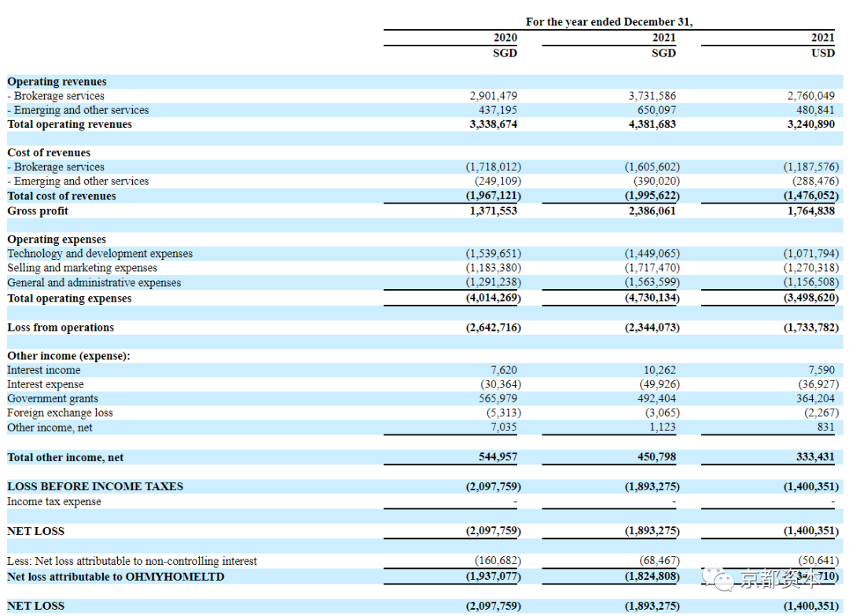849x616 pixels.
Task: Click the 2021 USD column header
Action: tap(822, 45)
